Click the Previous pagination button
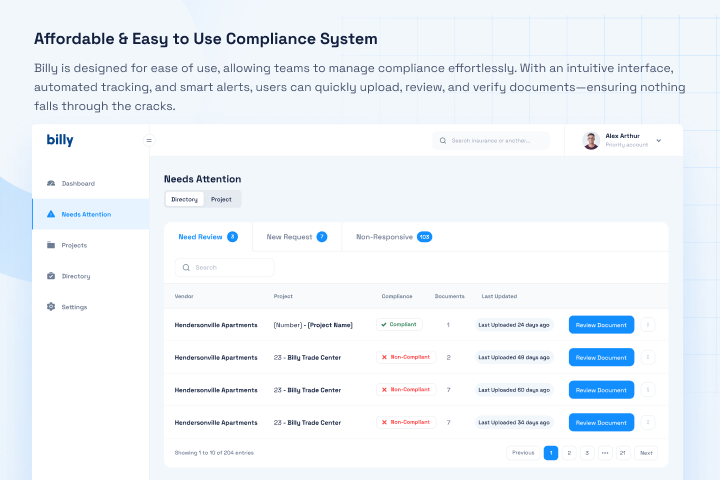The height and width of the screenshot is (480, 720). click(x=523, y=453)
